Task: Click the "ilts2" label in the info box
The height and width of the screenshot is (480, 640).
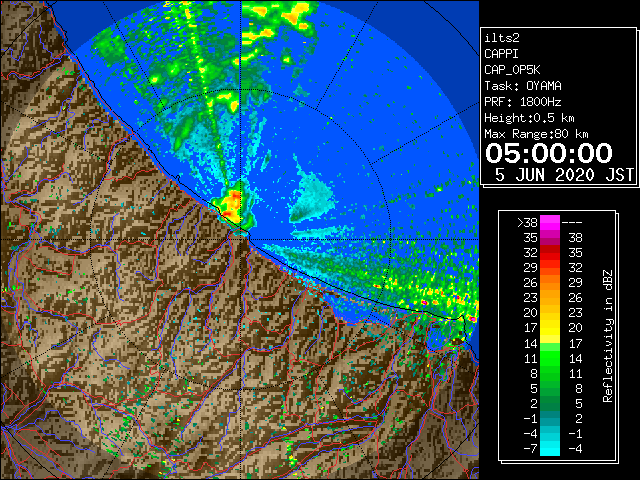Action: pyautogui.click(x=502, y=38)
